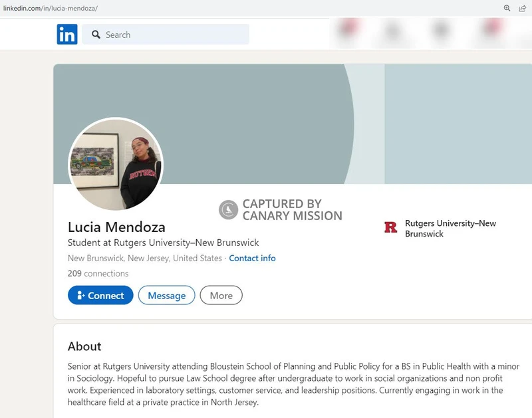The image size is (532, 418).
Task: Click the Message button
Action: (167, 295)
